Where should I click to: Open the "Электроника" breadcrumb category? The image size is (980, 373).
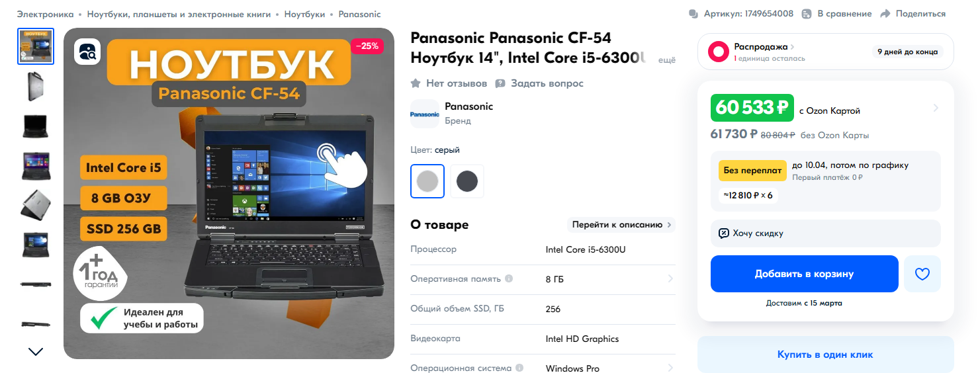(46, 14)
